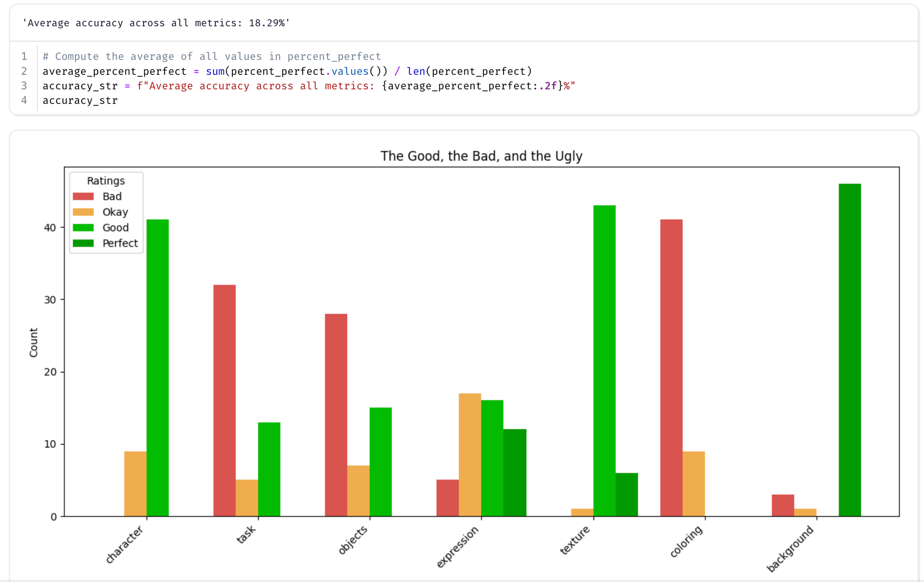This screenshot has width=924, height=582.
Task: Click the Ratings legend title
Action: pos(106,181)
